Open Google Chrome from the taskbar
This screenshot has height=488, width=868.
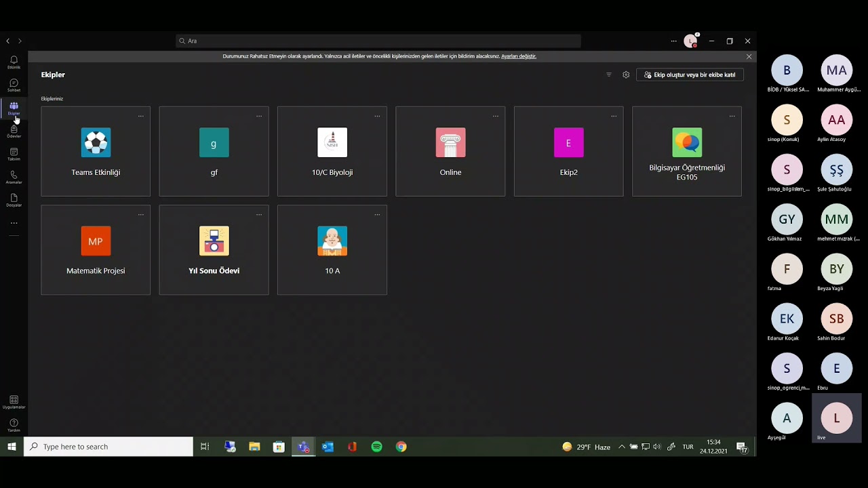click(x=401, y=447)
